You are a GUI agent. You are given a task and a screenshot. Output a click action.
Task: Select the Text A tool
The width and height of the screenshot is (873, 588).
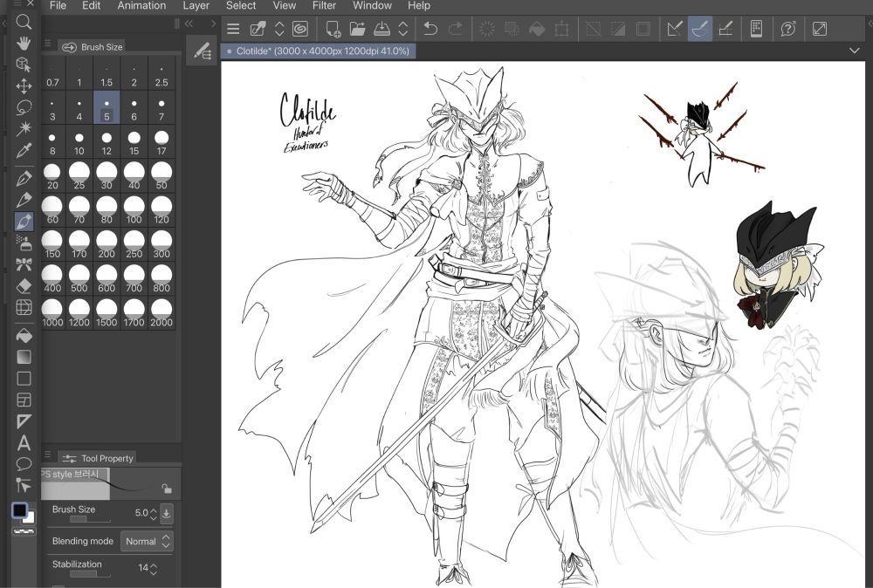(24, 443)
